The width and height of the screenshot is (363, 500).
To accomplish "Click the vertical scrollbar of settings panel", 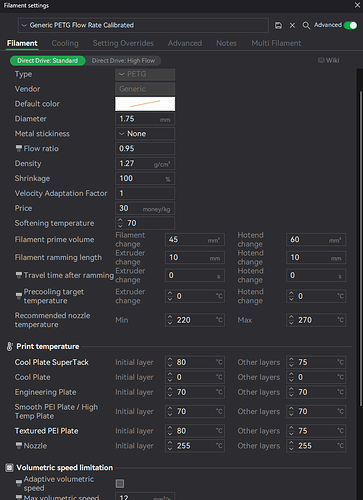I will point(360,248).
